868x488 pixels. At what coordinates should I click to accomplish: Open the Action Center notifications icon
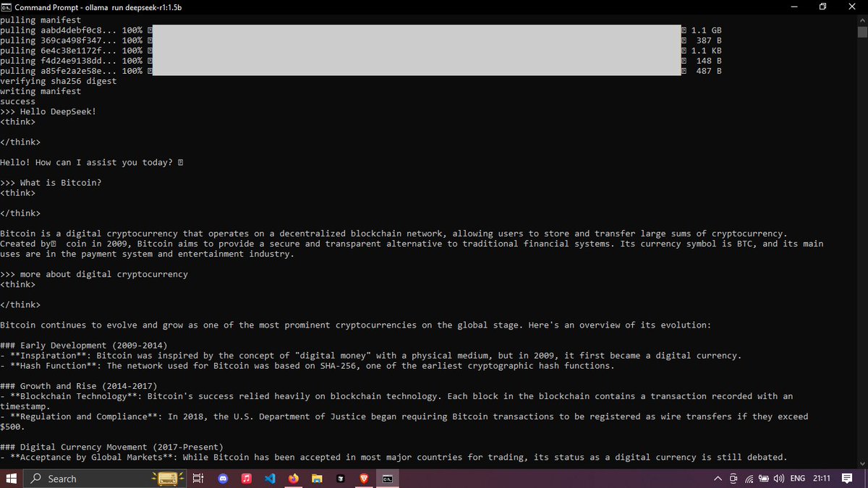[848, 479]
